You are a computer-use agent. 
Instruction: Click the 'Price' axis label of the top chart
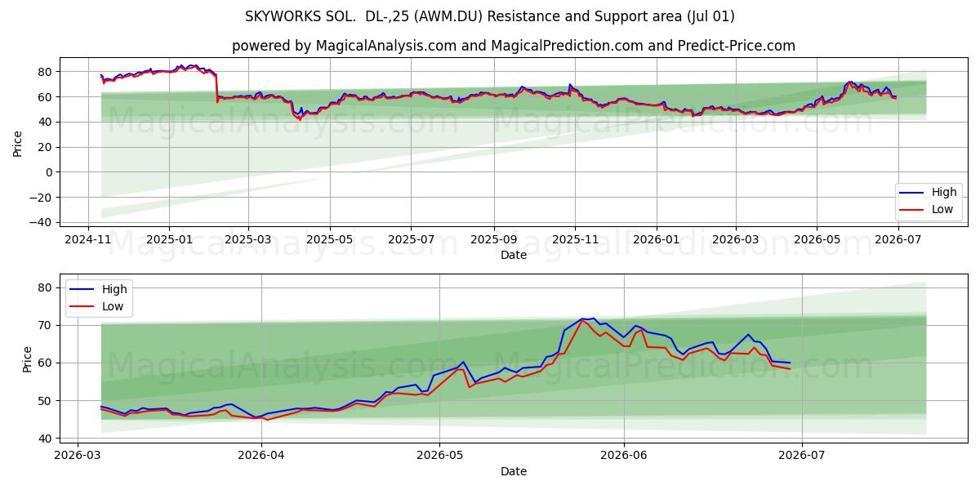tap(18, 144)
